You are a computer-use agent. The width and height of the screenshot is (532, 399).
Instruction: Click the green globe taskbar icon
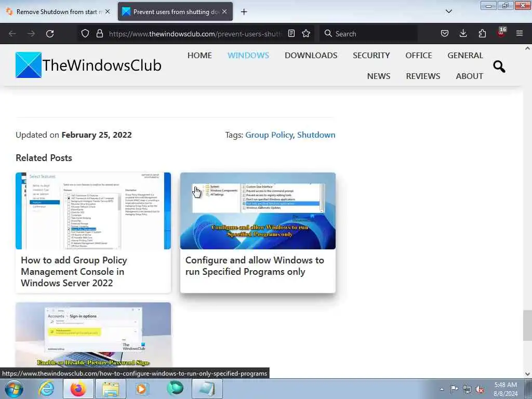point(175,388)
